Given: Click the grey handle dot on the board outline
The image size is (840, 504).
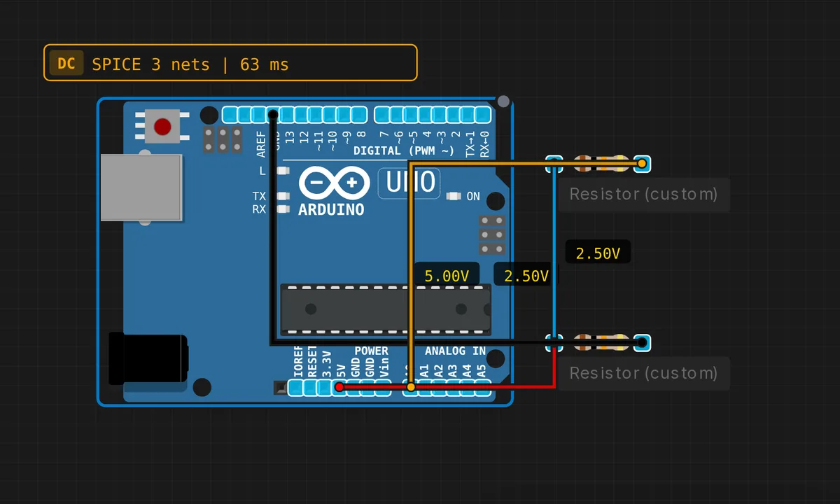Looking at the screenshot, I should (503, 101).
